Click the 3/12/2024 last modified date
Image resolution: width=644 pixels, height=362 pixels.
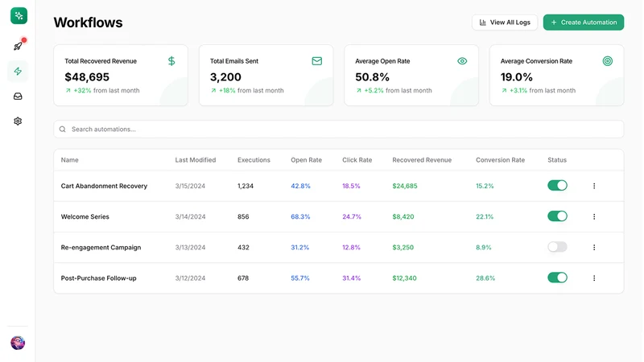click(190, 278)
